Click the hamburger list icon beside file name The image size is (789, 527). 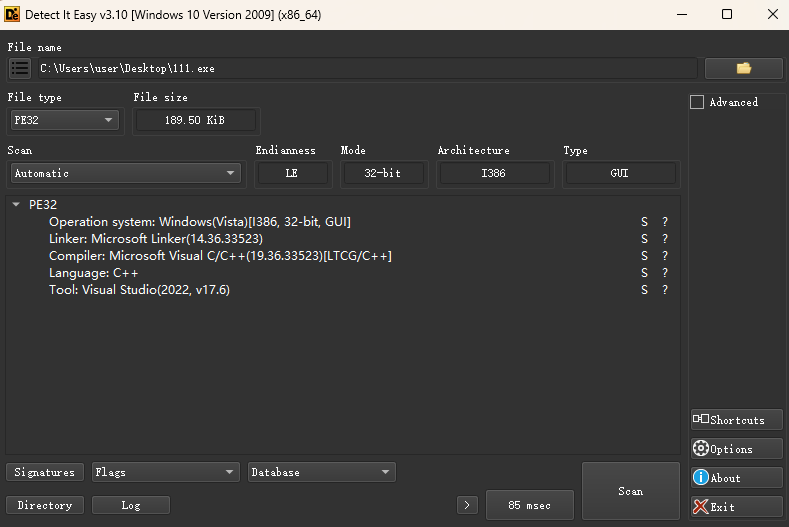20,68
